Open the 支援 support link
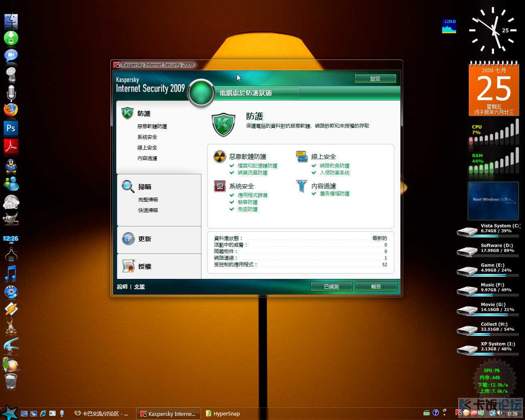 pyautogui.click(x=139, y=287)
